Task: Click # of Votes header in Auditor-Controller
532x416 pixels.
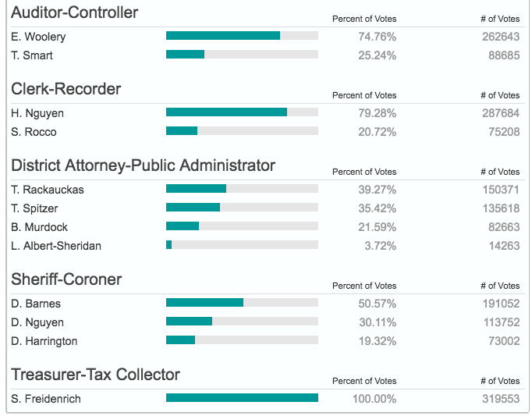Action: 500,19
